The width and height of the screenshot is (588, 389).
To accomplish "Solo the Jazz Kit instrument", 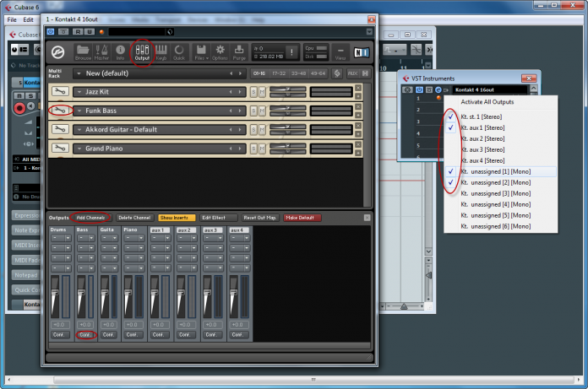I will (x=254, y=92).
